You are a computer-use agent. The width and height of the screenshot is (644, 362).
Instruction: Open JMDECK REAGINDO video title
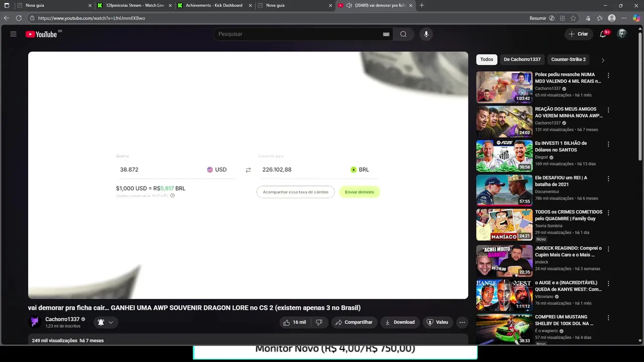[x=569, y=251]
